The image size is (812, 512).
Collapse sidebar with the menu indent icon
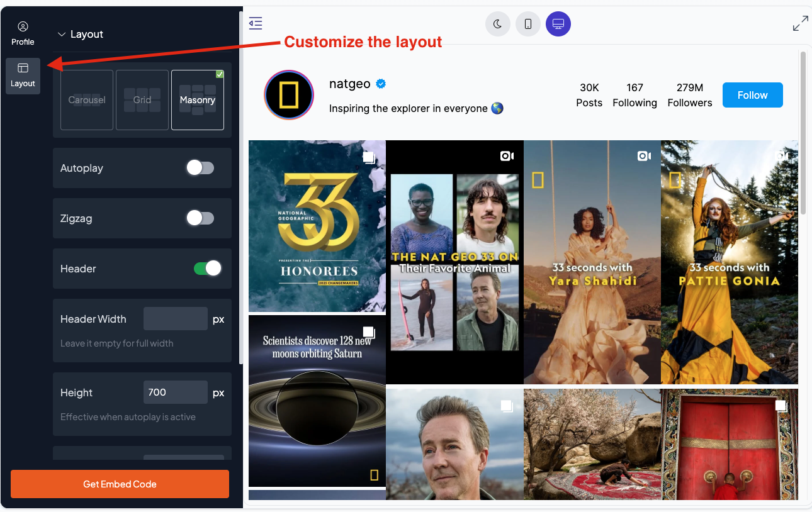tap(256, 24)
